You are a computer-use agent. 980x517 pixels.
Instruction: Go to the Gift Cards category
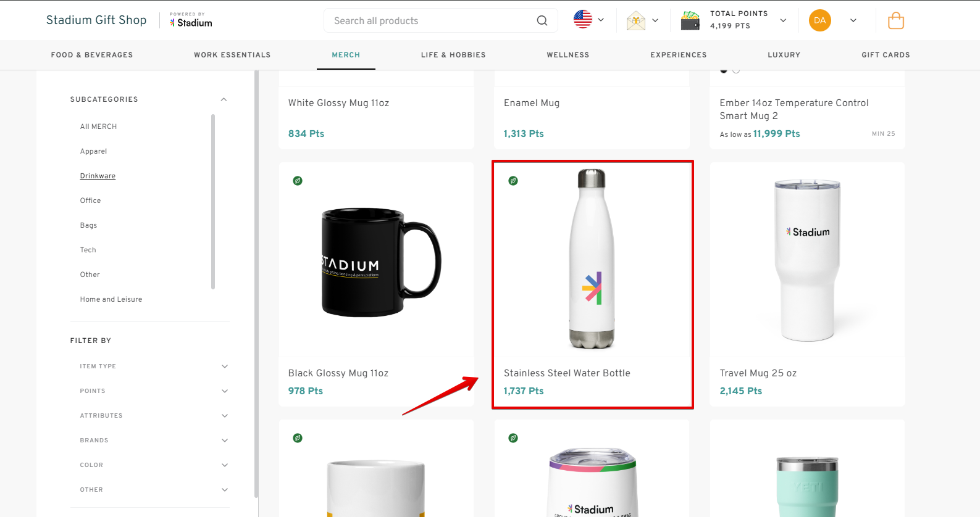coord(886,55)
